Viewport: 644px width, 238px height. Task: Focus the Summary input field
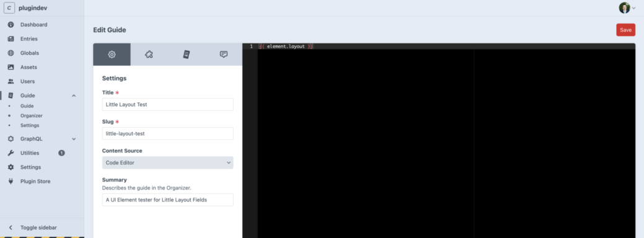[168, 200]
